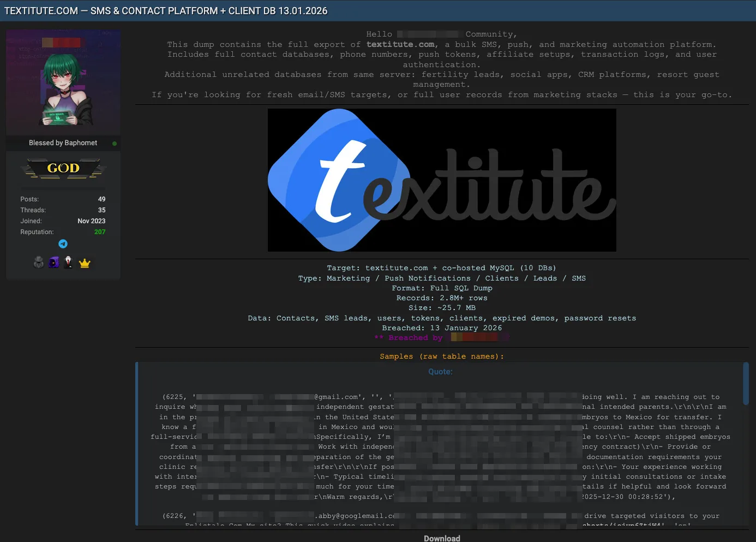
Task: Click the poster's avatar image
Action: 63,82
